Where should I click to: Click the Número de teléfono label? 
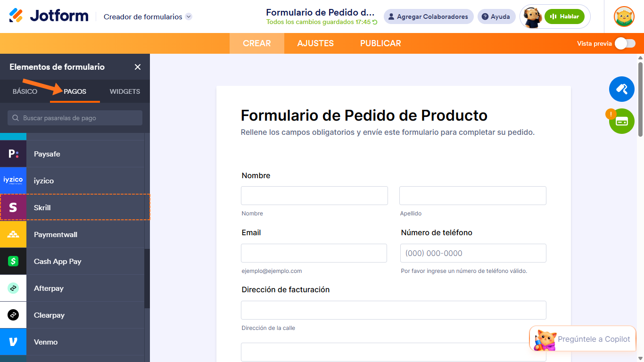point(437,232)
